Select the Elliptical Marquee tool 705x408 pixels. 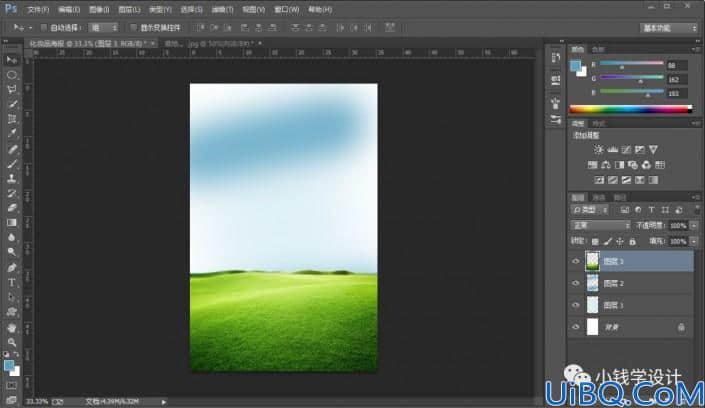click(12, 75)
